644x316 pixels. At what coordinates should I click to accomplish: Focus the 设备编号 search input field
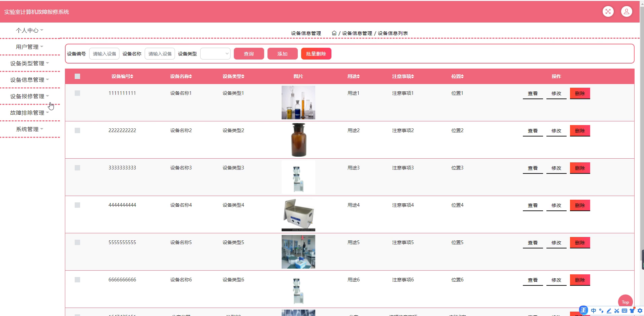pyautogui.click(x=104, y=54)
